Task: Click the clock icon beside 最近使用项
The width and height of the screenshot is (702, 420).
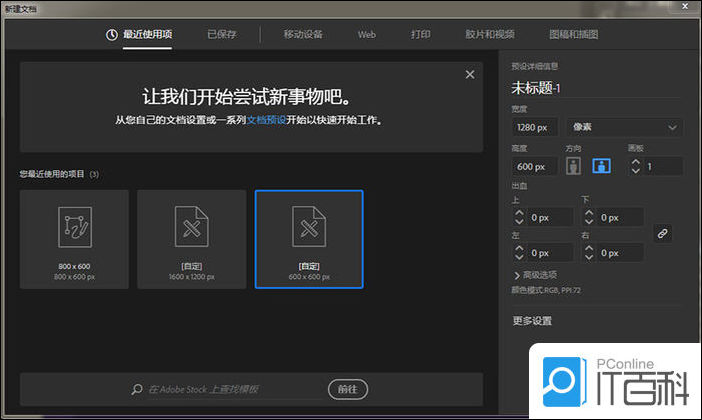Action: [112, 35]
